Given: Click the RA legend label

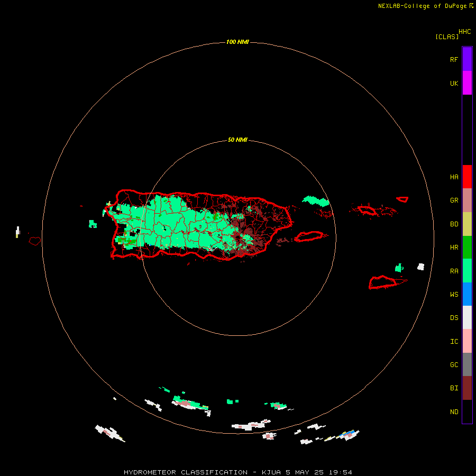Looking at the screenshot, I should click(454, 271).
